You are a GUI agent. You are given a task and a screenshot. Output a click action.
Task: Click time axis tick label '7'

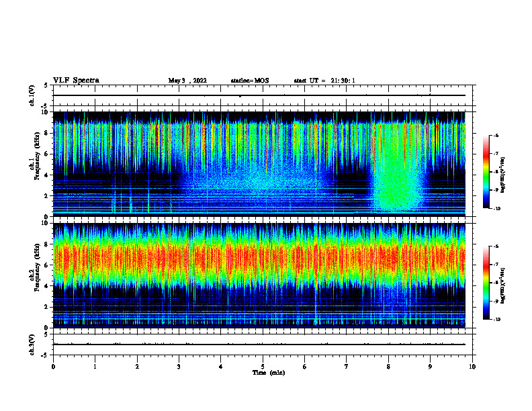tap(347, 367)
